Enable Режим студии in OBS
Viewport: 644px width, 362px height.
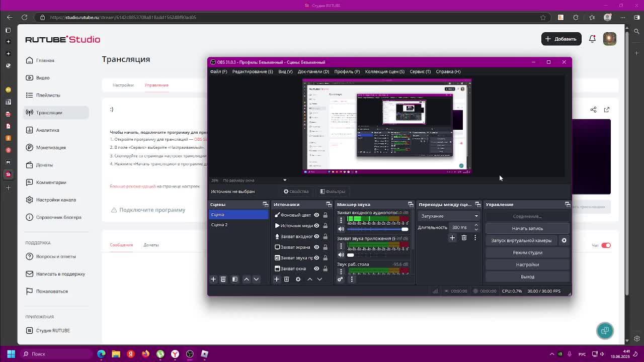pyautogui.click(x=527, y=252)
